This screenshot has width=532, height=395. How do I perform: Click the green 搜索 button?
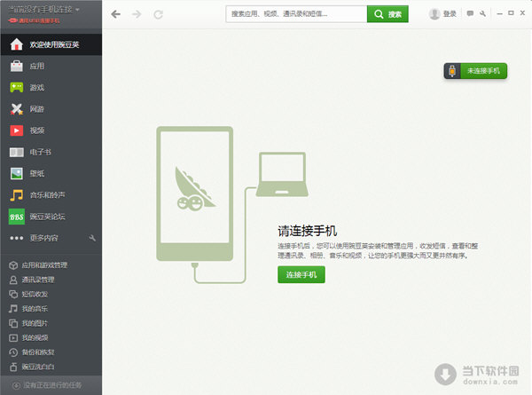[x=387, y=14]
